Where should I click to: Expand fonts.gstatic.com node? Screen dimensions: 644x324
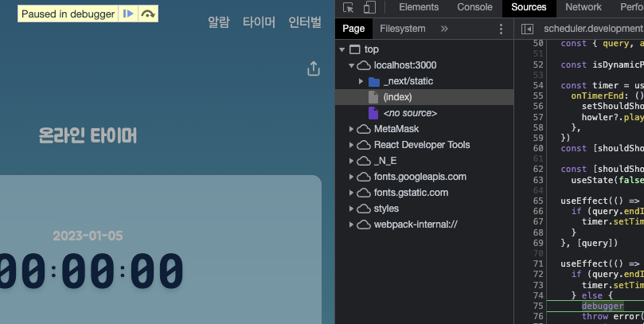click(x=351, y=193)
